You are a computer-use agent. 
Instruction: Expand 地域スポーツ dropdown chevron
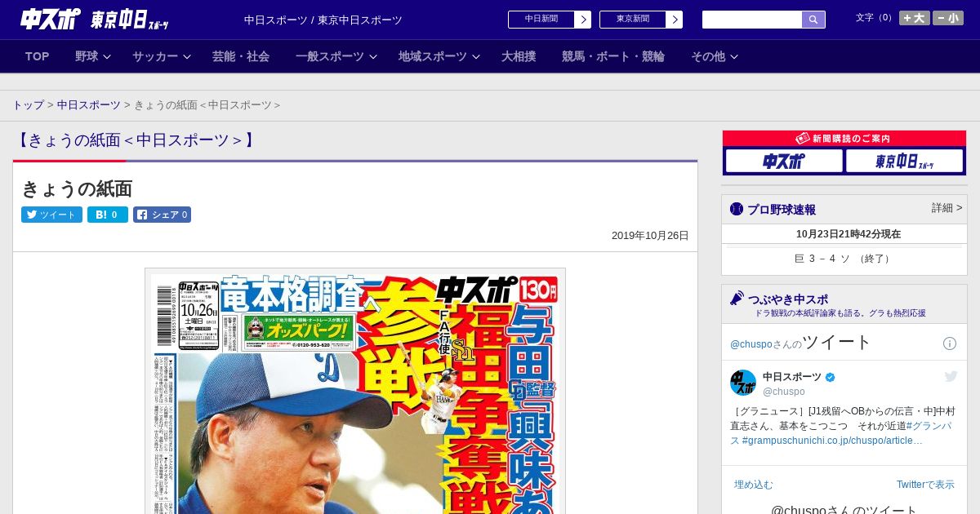coord(476,56)
